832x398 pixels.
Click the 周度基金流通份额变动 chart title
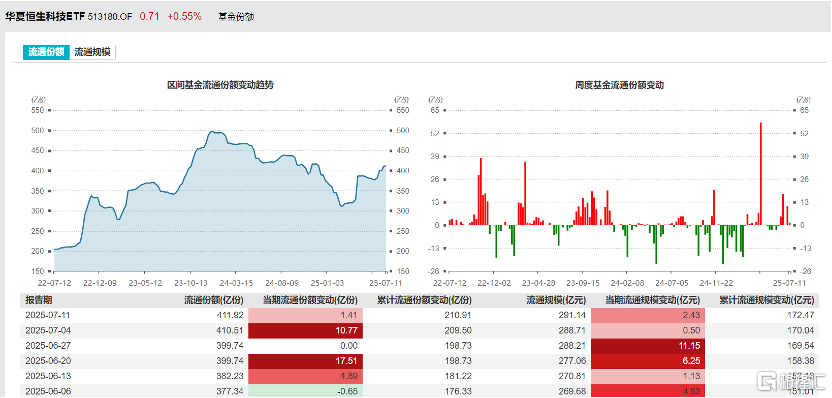(x=620, y=84)
